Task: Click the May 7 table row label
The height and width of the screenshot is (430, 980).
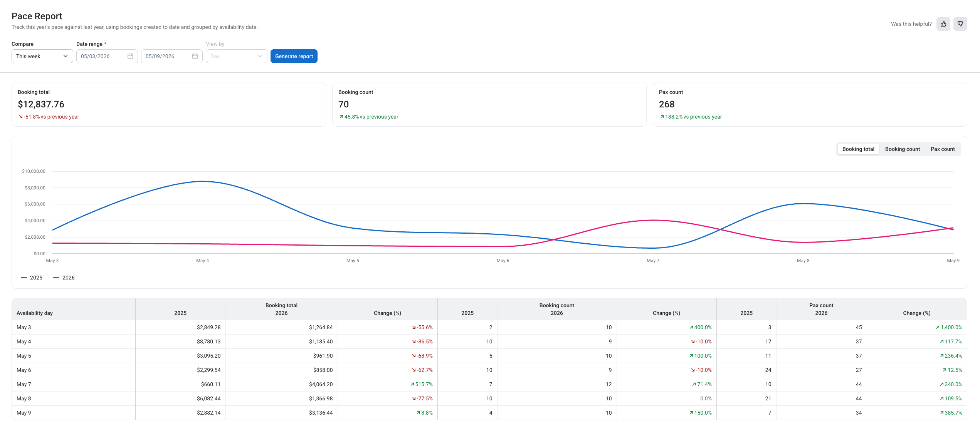Action: click(x=24, y=384)
